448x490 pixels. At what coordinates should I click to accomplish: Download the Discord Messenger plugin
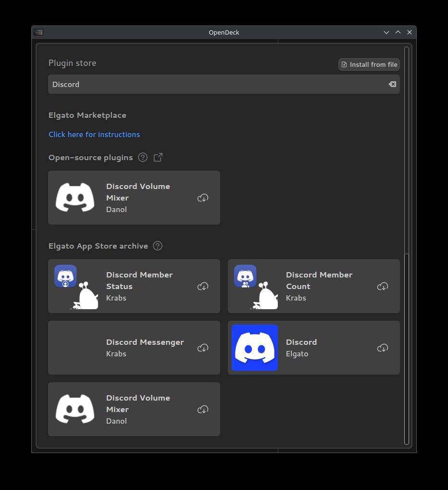pyautogui.click(x=203, y=348)
